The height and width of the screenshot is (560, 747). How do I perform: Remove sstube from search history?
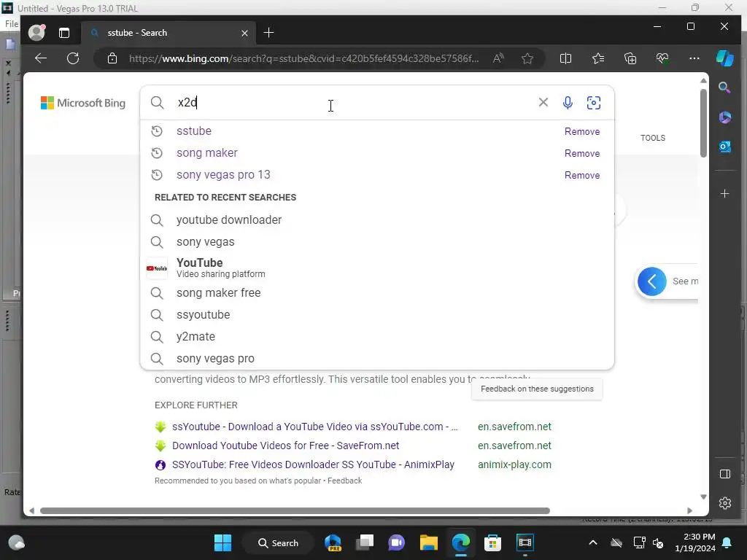(581, 131)
